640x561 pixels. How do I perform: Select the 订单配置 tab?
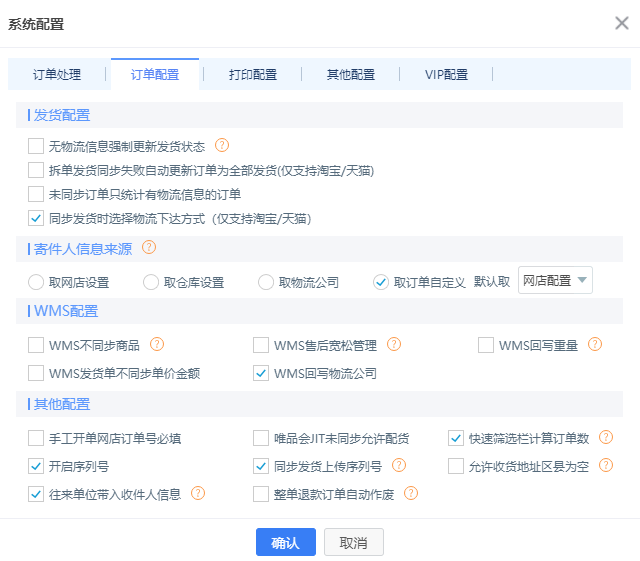pyautogui.click(x=155, y=74)
